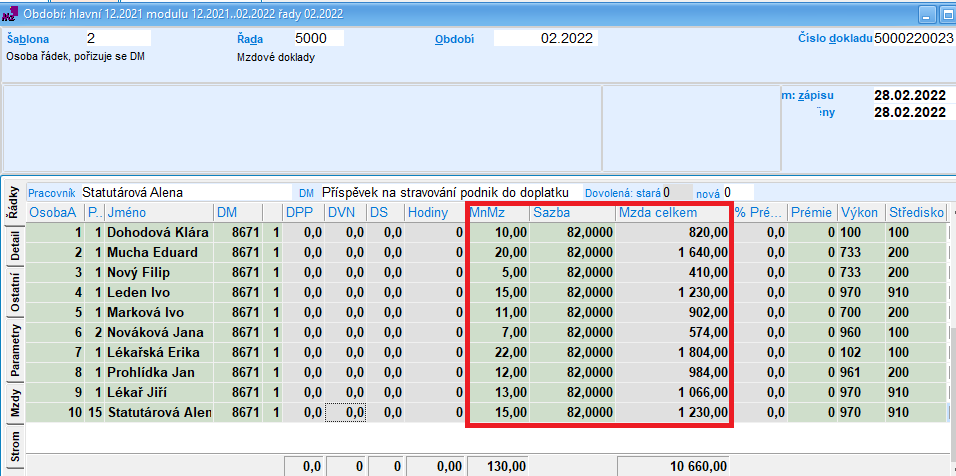Switch to the Detail side tab
Image resolution: width=956 pixels, height=476 pixels.
tap(13, 247)
